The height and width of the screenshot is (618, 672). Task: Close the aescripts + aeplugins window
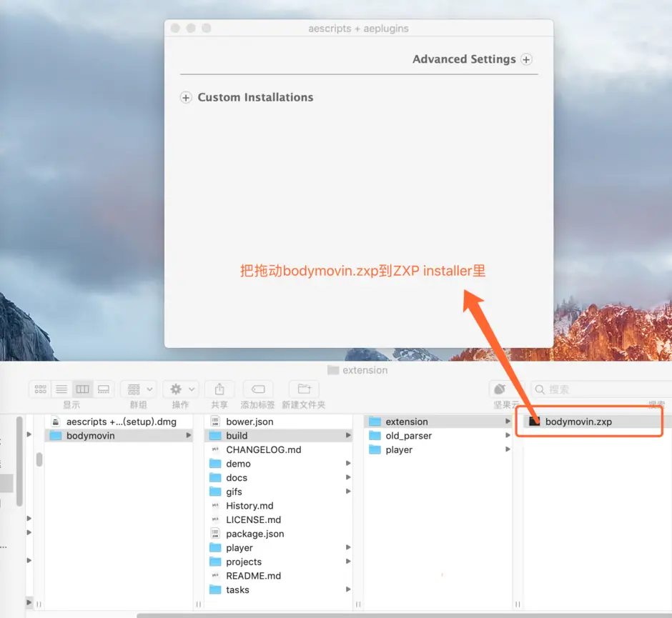175,29
